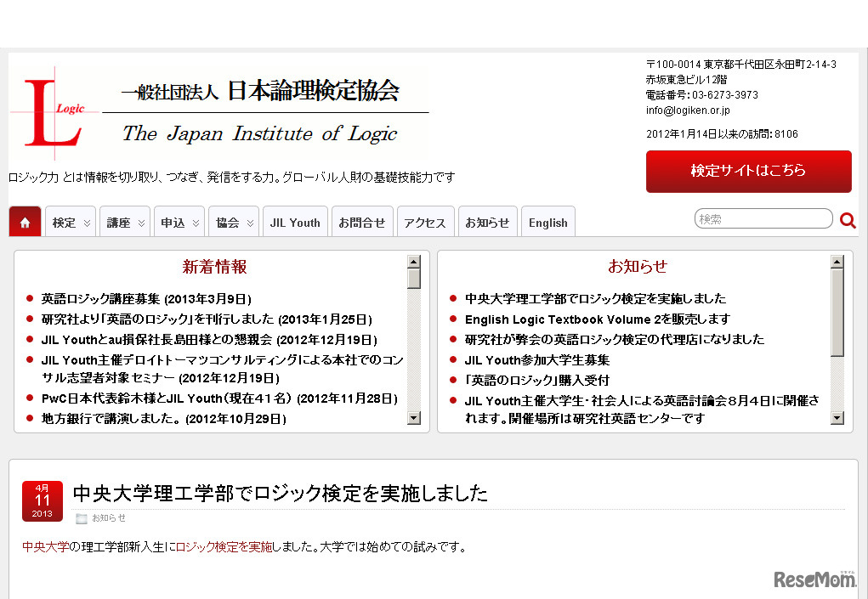Click the お知らせ folder icon below the article title
868x599 pixels.
tap(80, 517)
